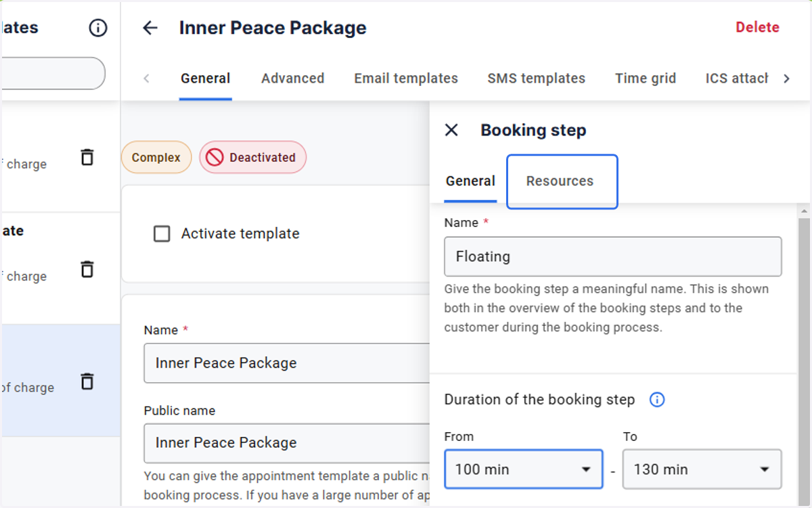The width and height of the screenshot is (812, 508).
Task: Click the top trash icon in template list
Action: (x=87, y=156)
